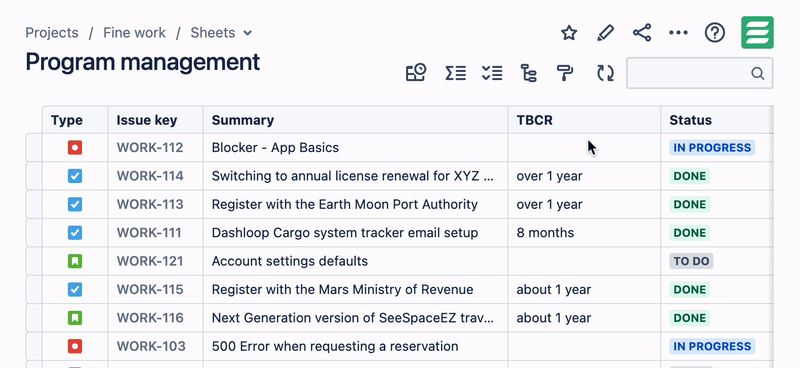Open issue WORK-112

click(150, 148)
